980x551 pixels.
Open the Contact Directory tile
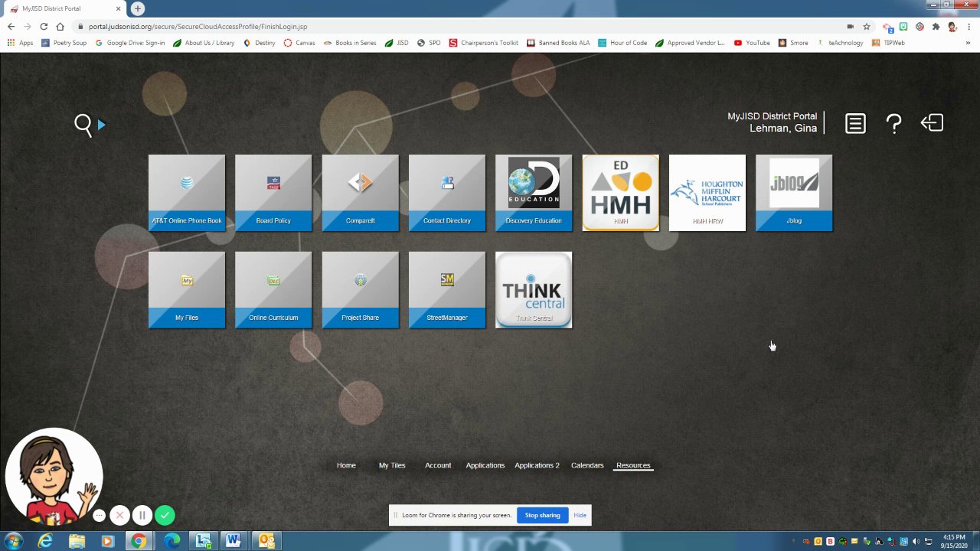pyautogui.click(x=447, y=193)
